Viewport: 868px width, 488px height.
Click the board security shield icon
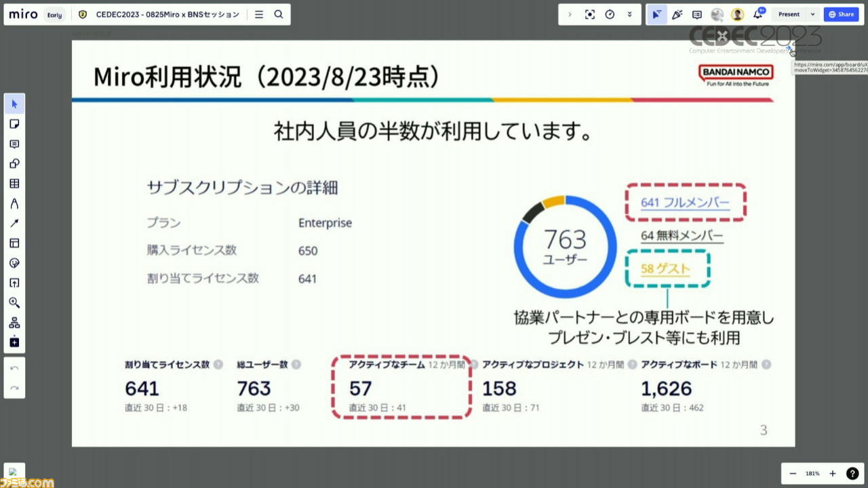83,14
